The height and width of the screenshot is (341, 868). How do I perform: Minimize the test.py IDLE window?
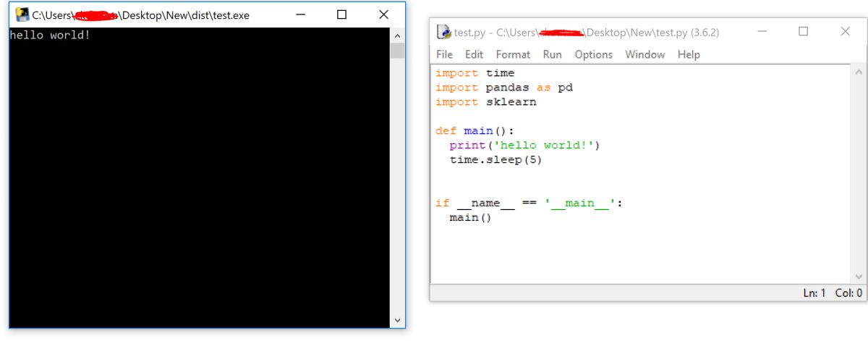click(x=761, y=32)
